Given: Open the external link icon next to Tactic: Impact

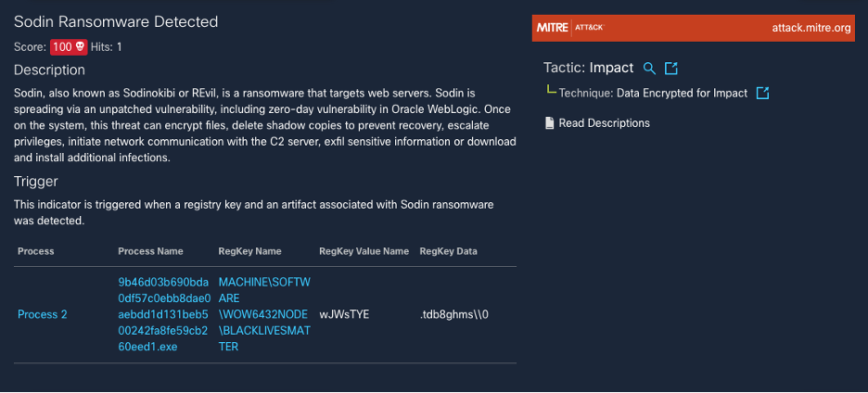Looking at the screenshot, I should (x=671, y=69).
